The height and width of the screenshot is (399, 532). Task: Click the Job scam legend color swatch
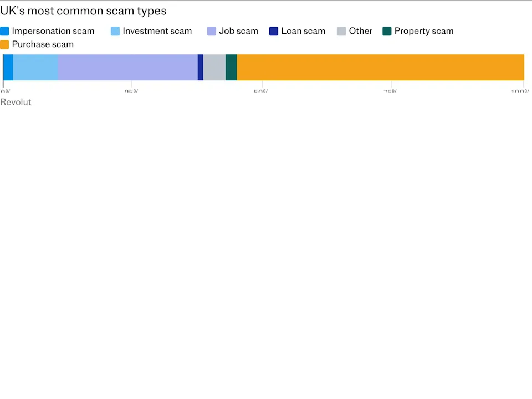[212, 31]
